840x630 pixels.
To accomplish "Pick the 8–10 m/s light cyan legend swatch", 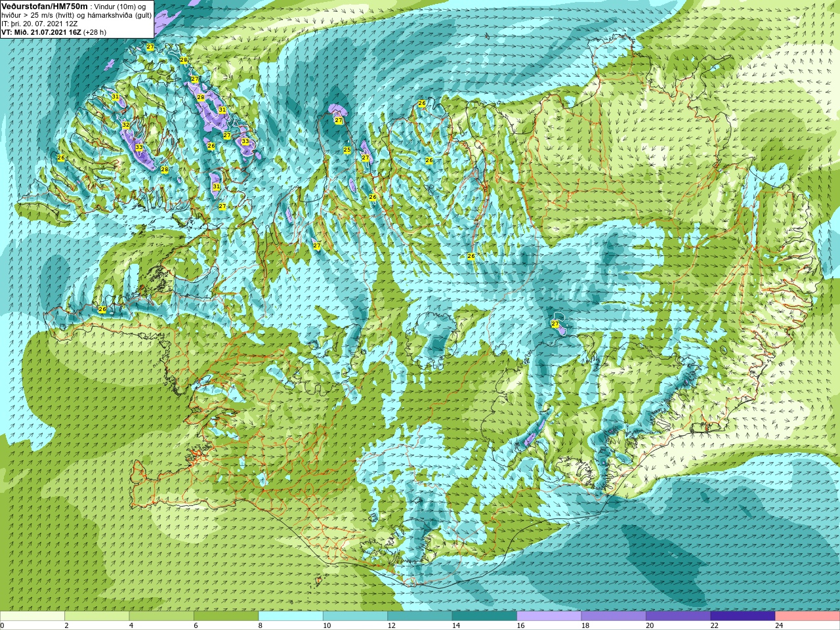I will coord(291,616).
